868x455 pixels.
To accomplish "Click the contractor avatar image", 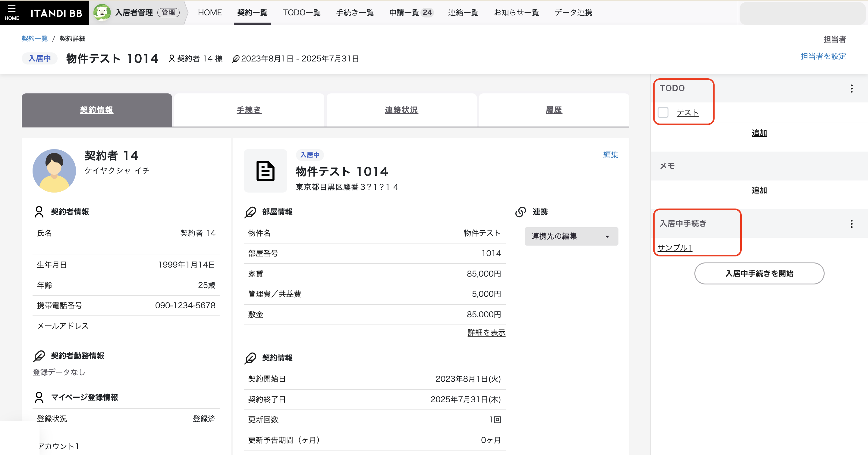I will click(x=54, y=171).
